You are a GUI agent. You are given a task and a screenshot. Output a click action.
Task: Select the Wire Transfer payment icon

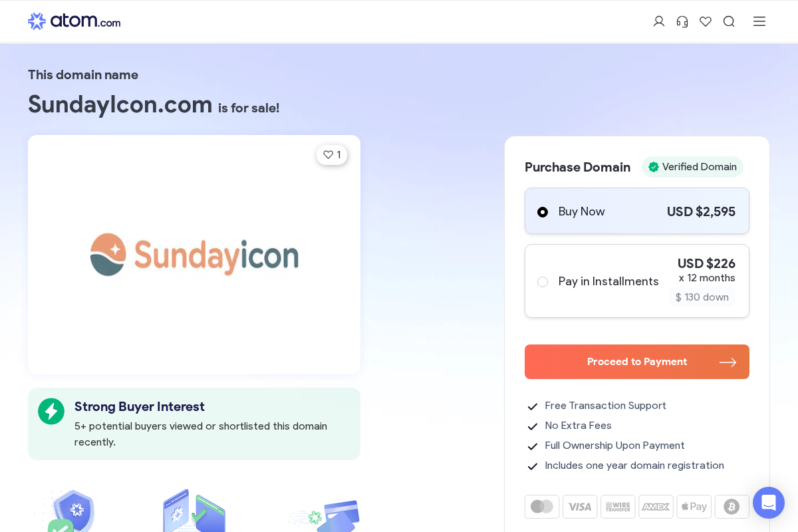[618, 506]
